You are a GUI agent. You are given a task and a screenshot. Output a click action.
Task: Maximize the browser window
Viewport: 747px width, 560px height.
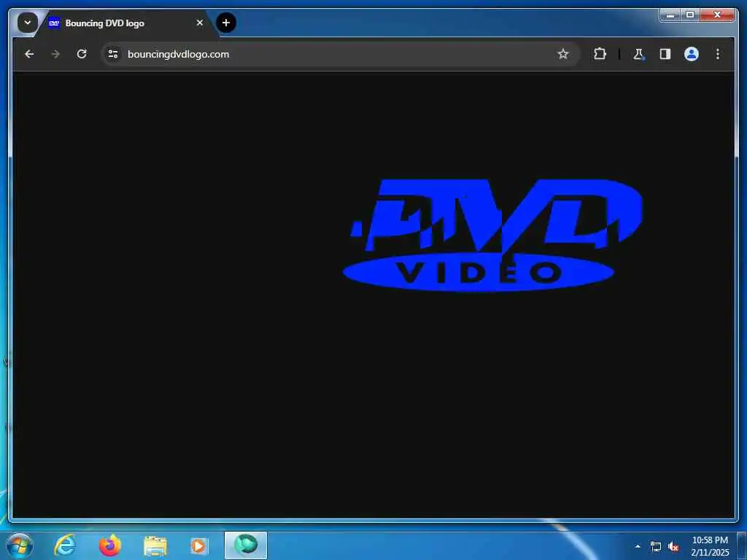point(690,15)
